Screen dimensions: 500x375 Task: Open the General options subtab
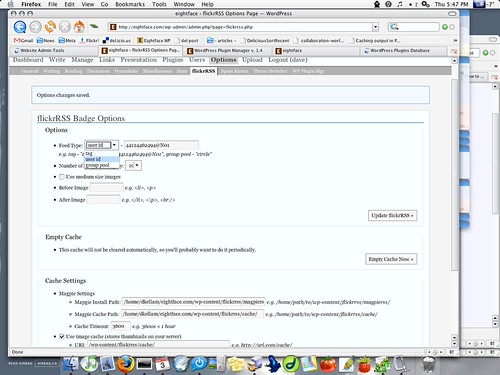pyautogui.click(x=30, y=71)
